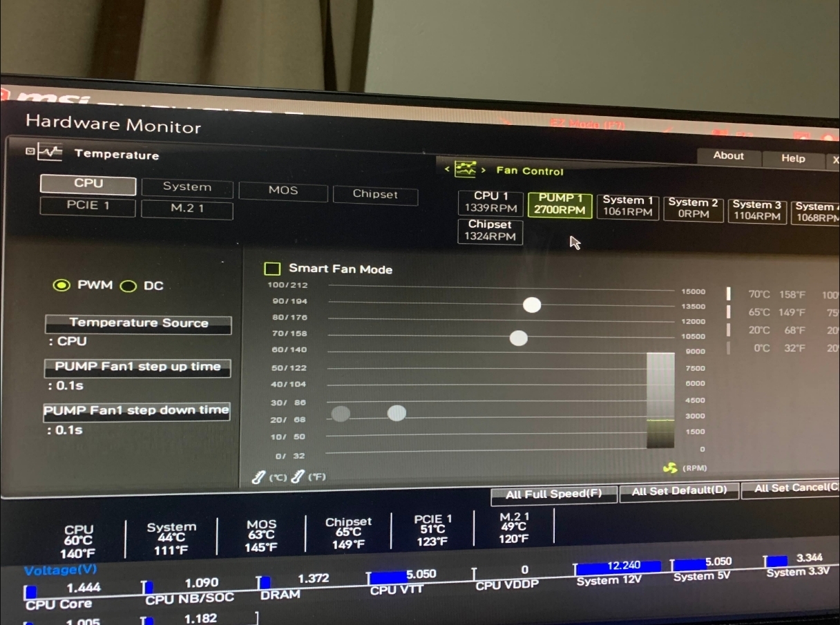Choose the PUMP 1 fan at 2700RPM
The width and height of the screenshot is (840, 625).
[560, 204]
